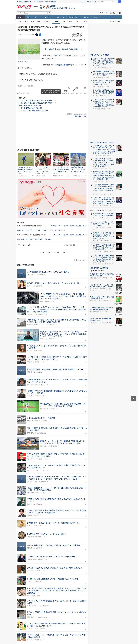Open the settings gear icon in header

120,13
